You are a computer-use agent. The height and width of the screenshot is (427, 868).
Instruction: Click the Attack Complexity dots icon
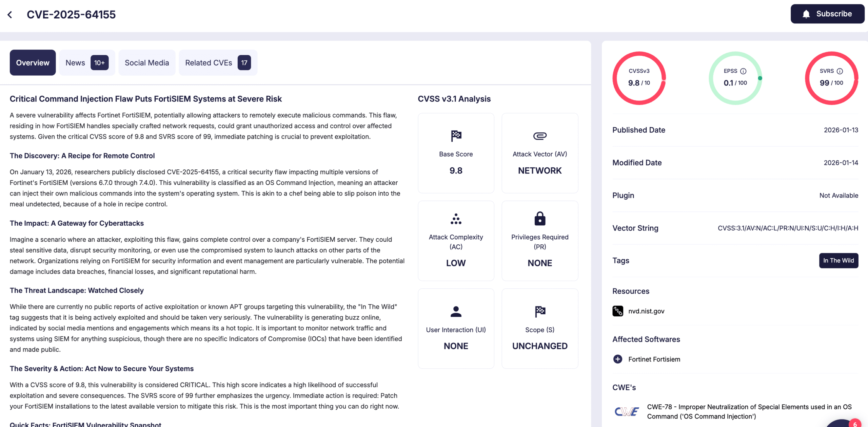[x=456, y=219]
